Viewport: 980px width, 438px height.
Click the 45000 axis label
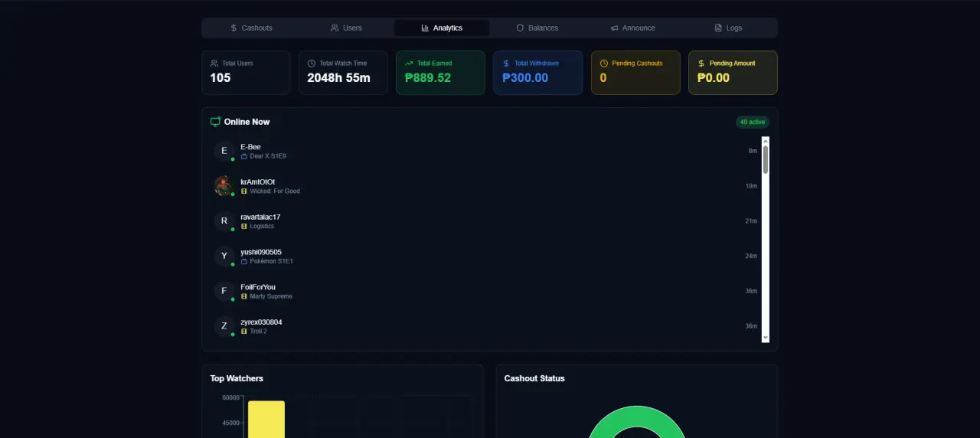click(x=230, y=423)
